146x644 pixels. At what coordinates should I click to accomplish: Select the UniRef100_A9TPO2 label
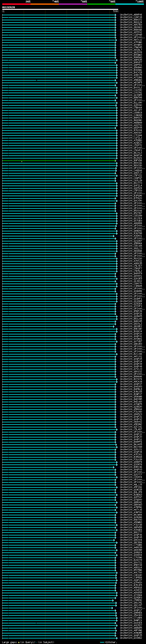(x=131, y=32)
